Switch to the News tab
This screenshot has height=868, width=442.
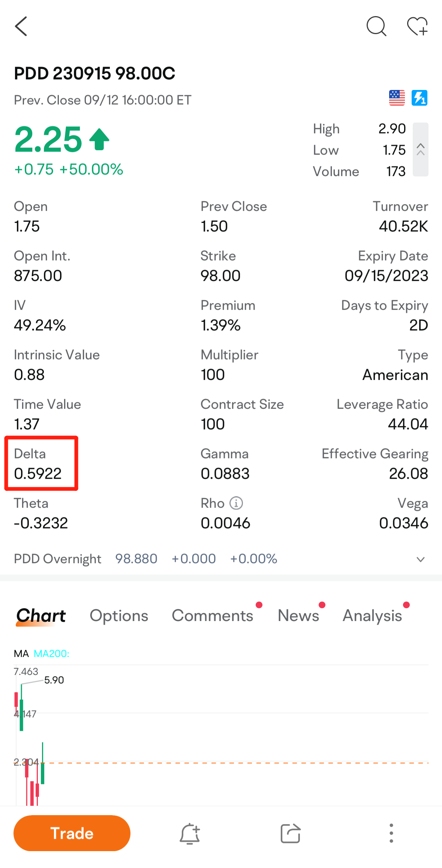(x=298, y=616)
